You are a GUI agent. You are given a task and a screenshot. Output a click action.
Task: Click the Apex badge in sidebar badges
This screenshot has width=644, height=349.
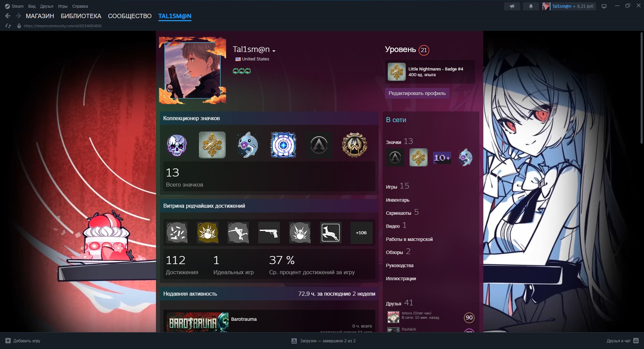395,157
